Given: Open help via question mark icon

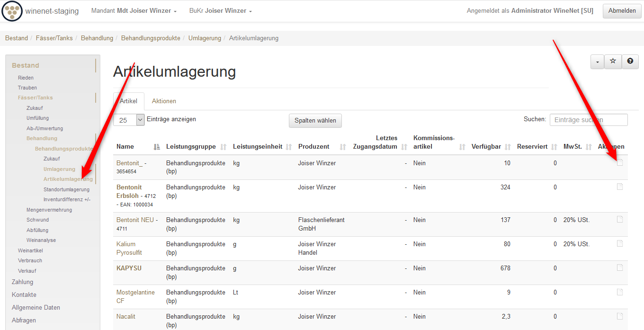Looking at the screenshot, I should 630,62.
